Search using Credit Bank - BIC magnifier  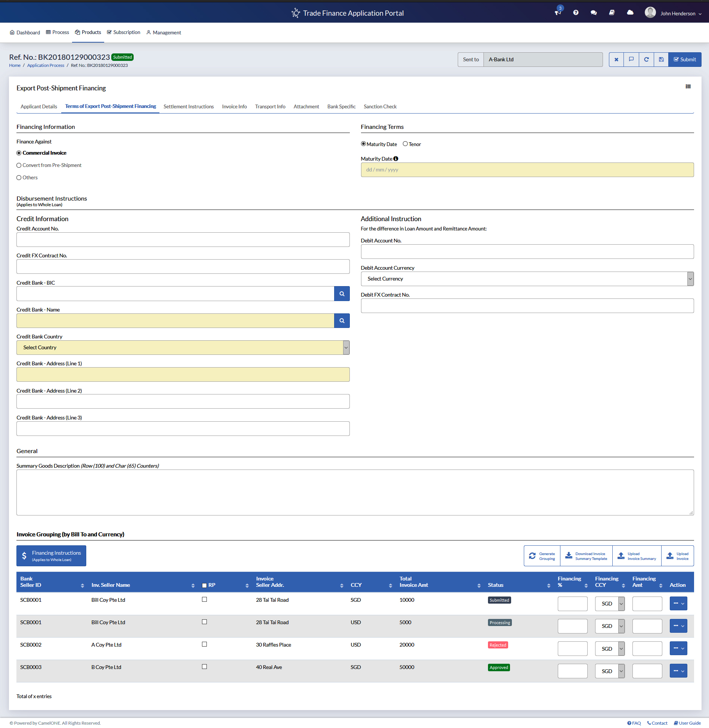point(342,294)
